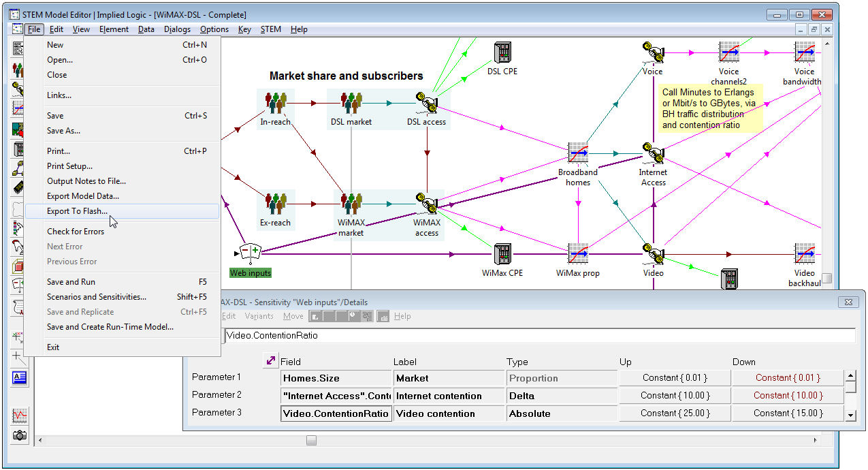Open the Element menu in menu bar
The height and width of the screenshot is (470, 868).
[114, 29]
